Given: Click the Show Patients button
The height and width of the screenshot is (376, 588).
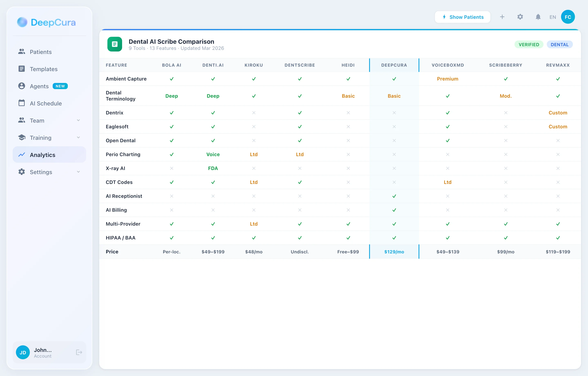Looking at the screenshot, I should point(462,17).
